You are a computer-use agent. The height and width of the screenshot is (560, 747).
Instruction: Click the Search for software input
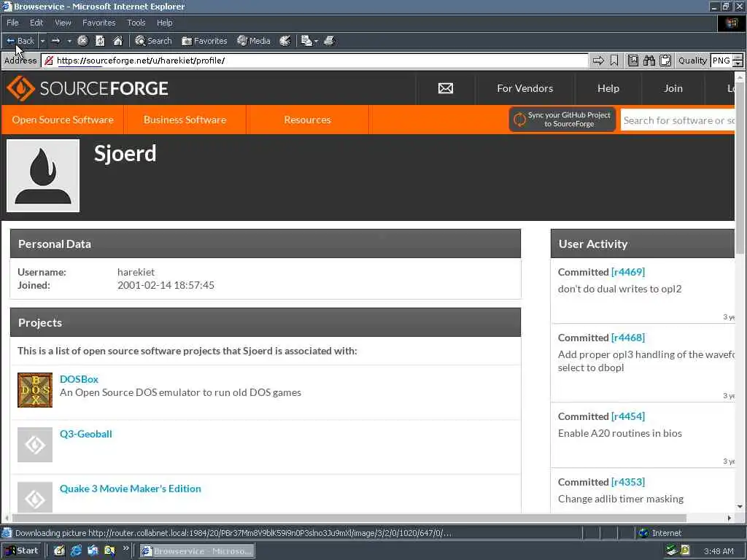(678, 120)
